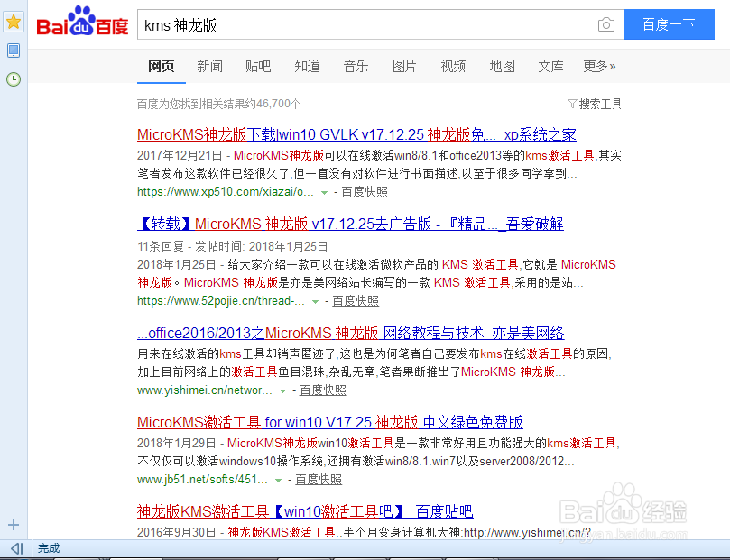
Task: Open 百度快照 for jb51.net result
Action: [x=319, y=480]
